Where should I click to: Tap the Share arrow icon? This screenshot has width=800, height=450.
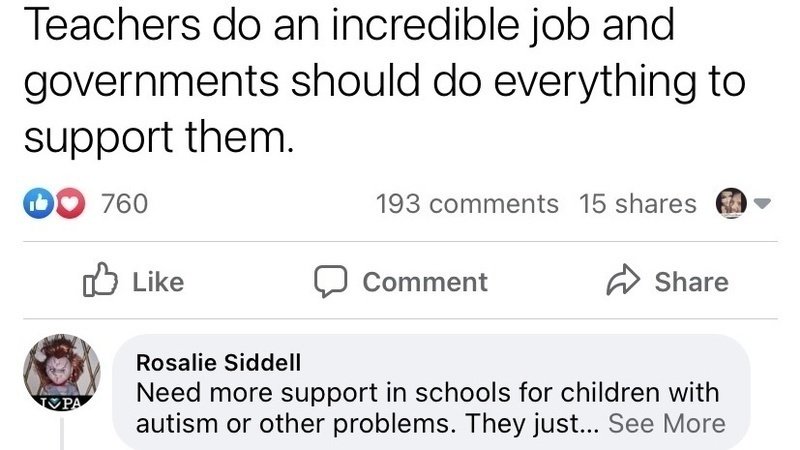point(622,282)
